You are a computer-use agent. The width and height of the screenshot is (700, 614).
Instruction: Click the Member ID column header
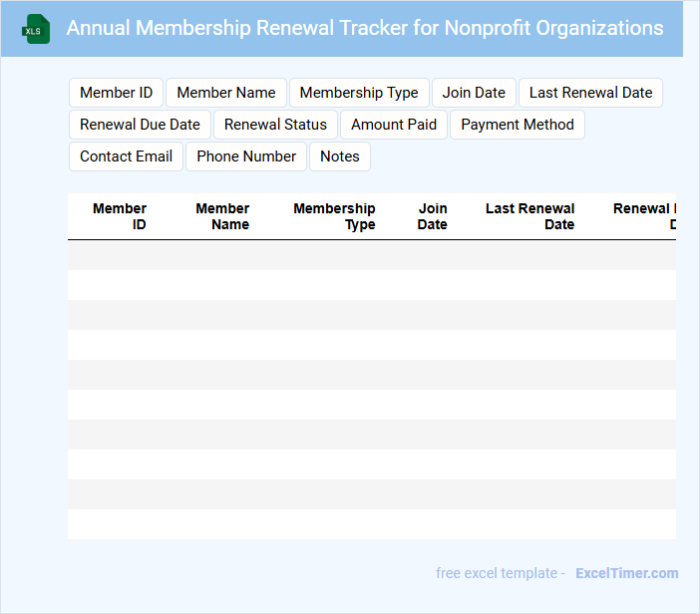(x=120, y=216)
